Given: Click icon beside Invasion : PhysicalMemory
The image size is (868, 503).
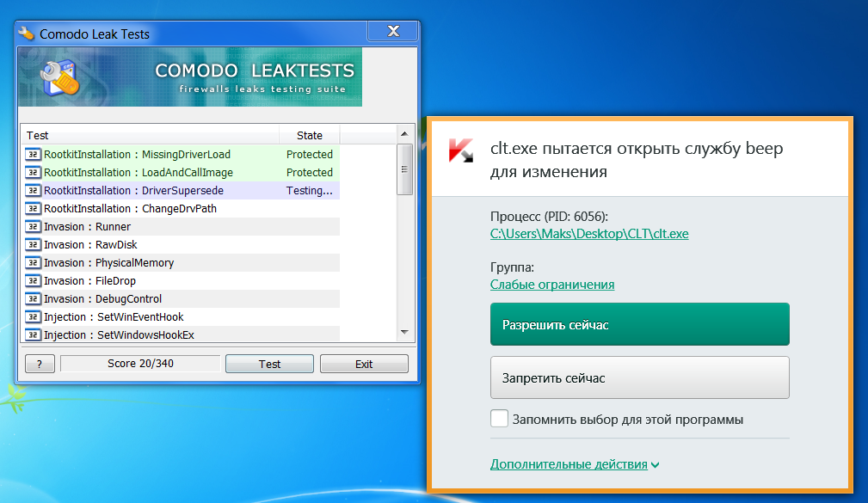Looking at the screenshot, I should [33, 263].
